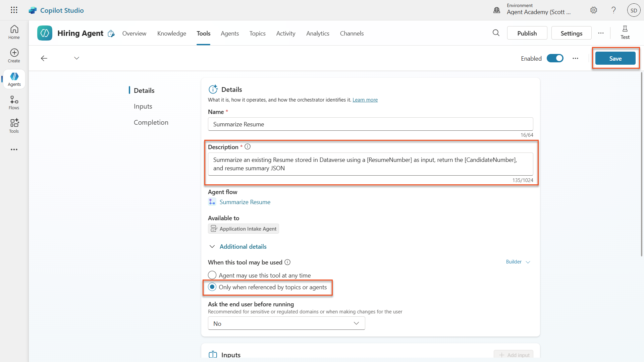Select 'Only when referenced by topics or agents'

click(212, 287)
